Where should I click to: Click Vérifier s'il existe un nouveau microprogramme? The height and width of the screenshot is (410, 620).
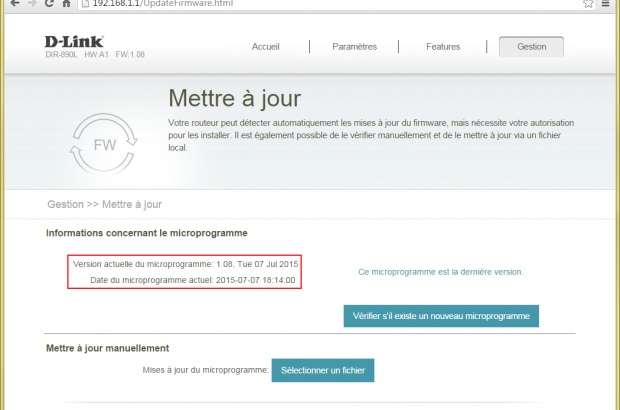(441, 316)
